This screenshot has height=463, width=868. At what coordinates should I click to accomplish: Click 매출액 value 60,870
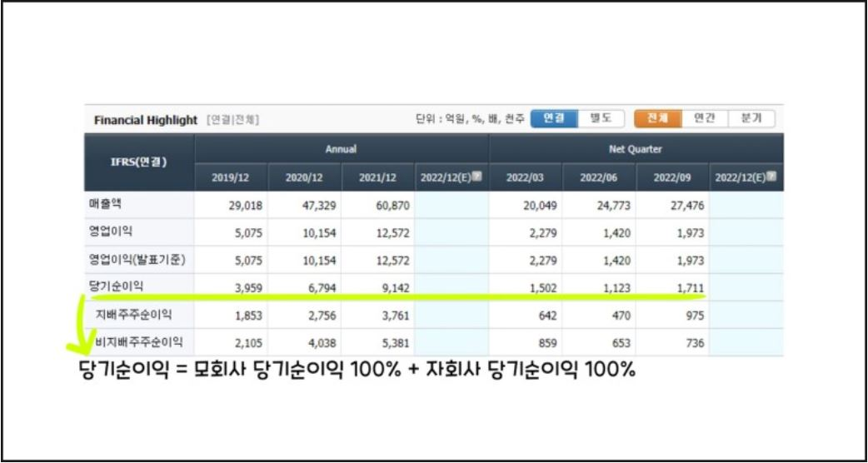click(x=392, y=206)
